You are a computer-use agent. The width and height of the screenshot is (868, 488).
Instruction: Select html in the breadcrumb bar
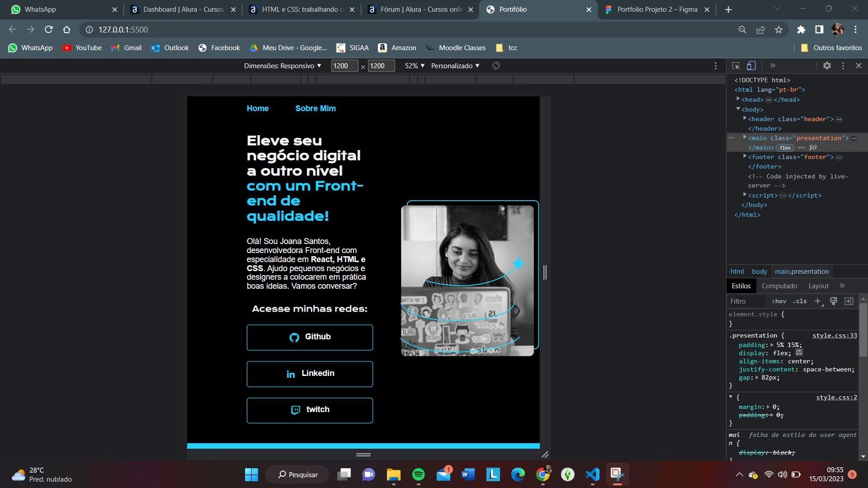coord(737,272)
